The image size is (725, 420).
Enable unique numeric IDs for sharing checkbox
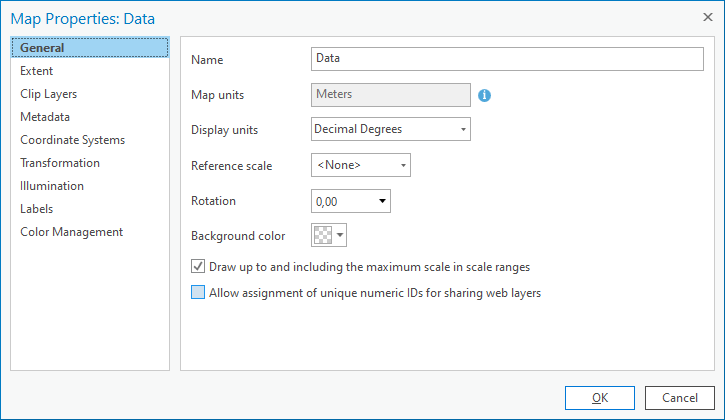198,293
